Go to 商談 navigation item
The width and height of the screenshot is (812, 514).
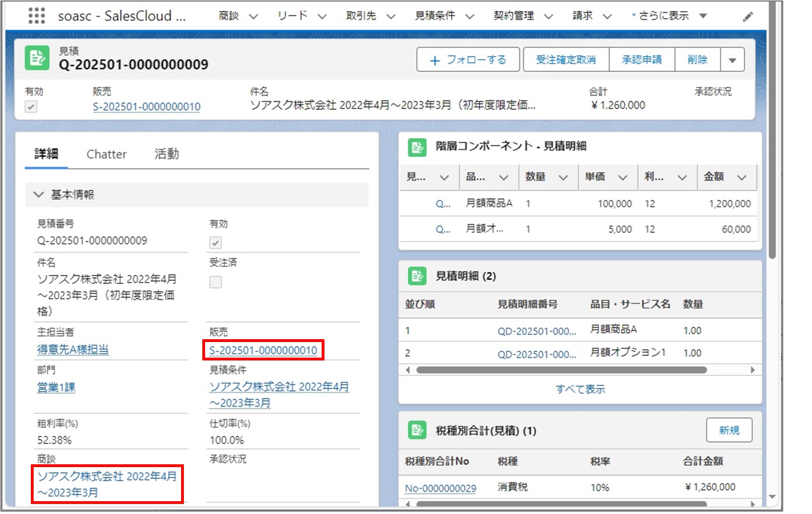point(229,16)
